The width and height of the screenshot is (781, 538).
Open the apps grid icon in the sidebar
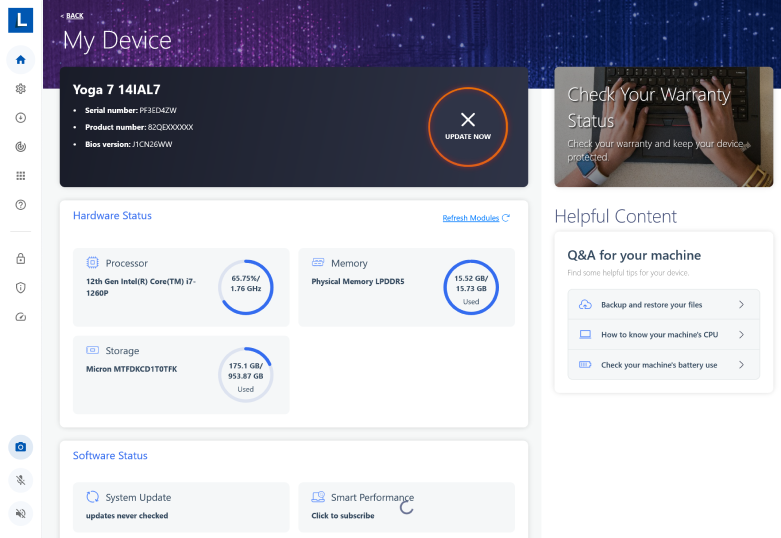20,176
